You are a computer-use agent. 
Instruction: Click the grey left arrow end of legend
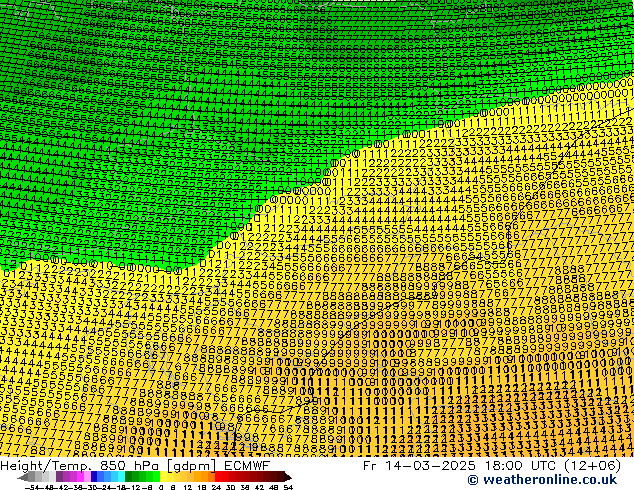22,477
